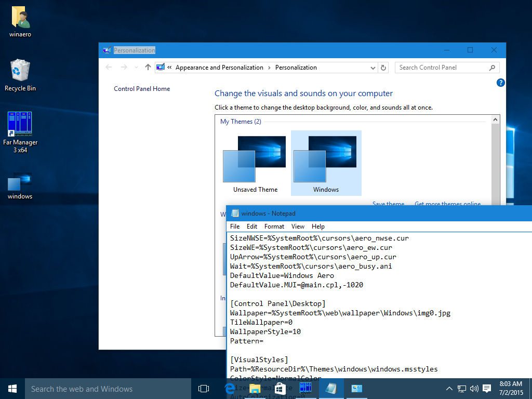Open Microsoft Edge from the taskbar
This screenshot has height=399, width=532.
tap(228, 388)
